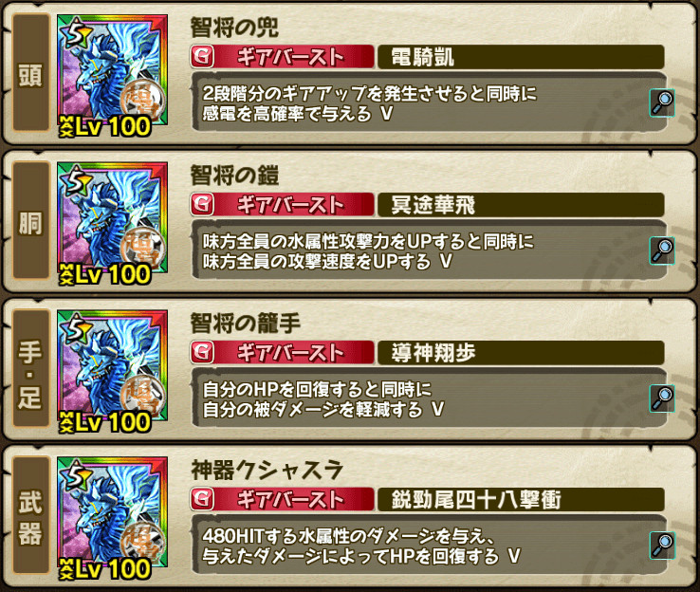Viewport: 700px width, 592px height.
Task: Open magnifier details for 導神翔步 skill
Action: (x=662, y=398)
